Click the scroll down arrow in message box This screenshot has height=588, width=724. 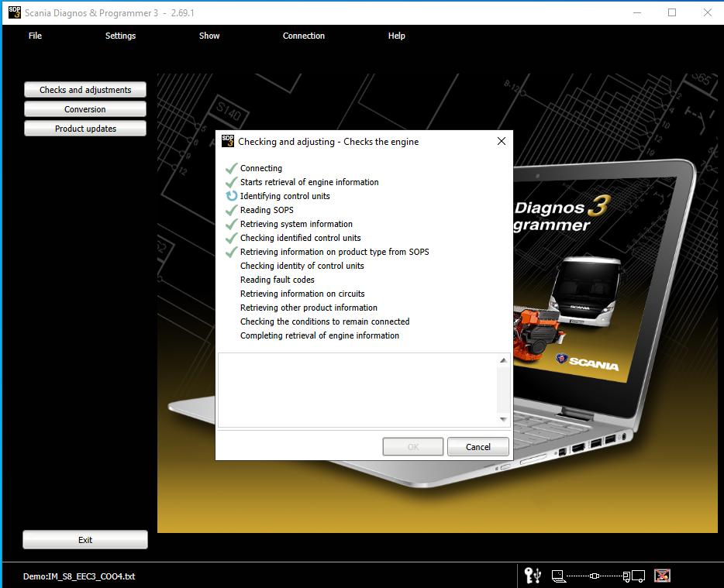(x=504, y=420)
